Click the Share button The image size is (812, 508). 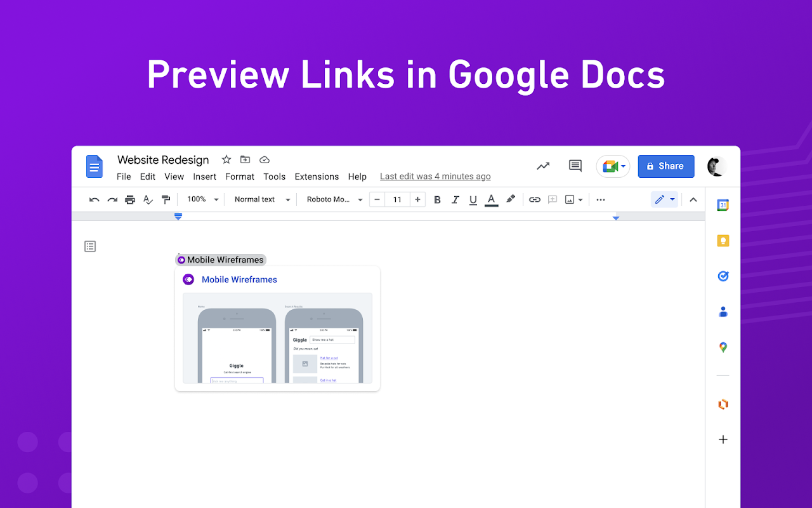[666, 166]
